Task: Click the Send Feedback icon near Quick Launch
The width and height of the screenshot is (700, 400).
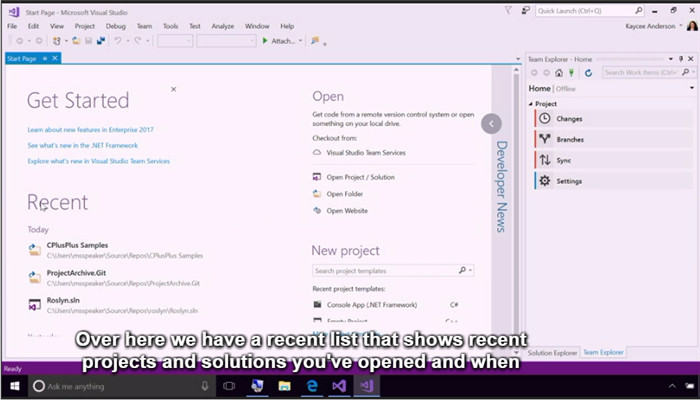Action: click(525, 10)
